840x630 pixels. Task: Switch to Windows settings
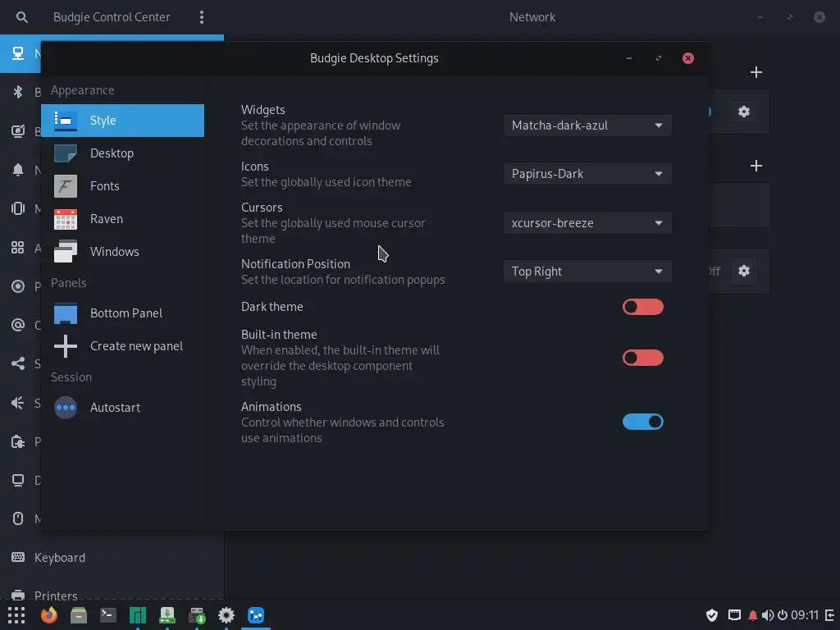tap(123, 252)
